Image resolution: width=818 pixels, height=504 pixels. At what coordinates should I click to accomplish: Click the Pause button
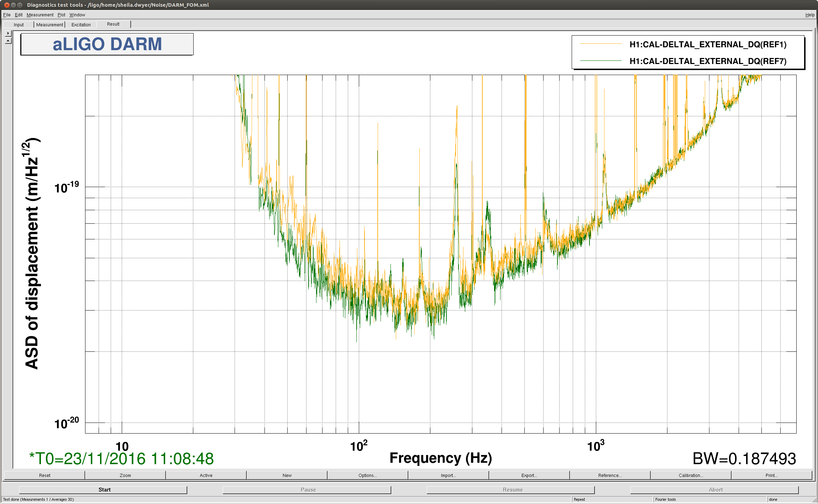point(307,490)
